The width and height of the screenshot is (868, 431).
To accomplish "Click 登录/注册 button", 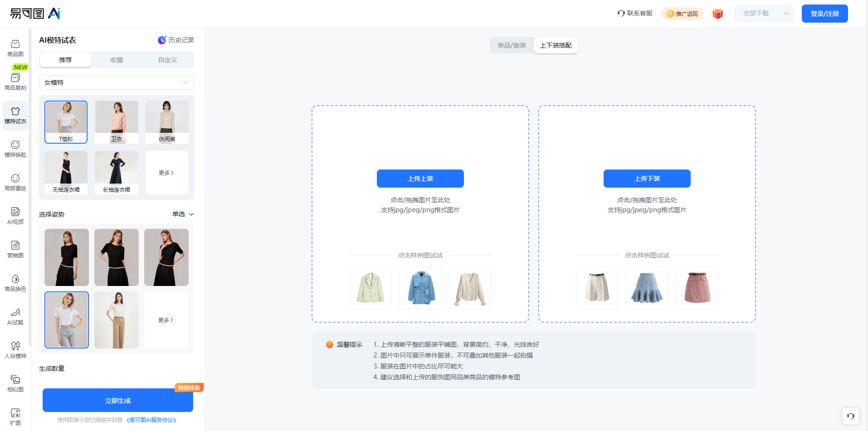I will click(824, 14).
